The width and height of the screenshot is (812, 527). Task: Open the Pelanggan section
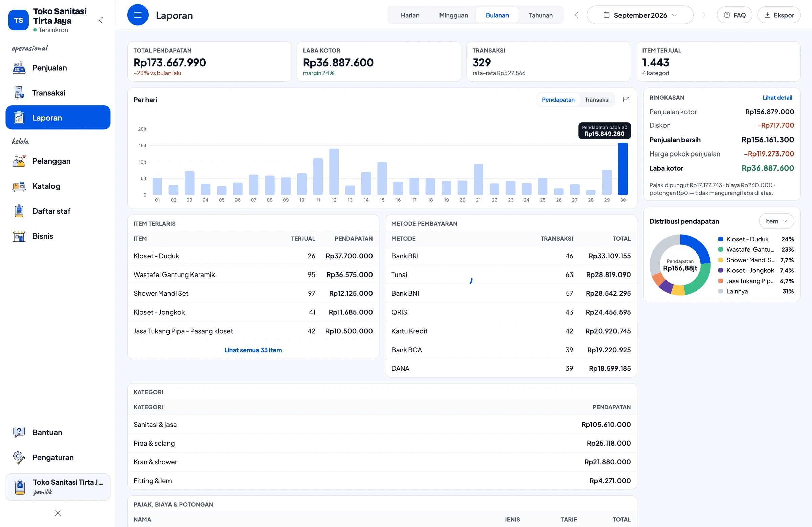pos(58,161)
